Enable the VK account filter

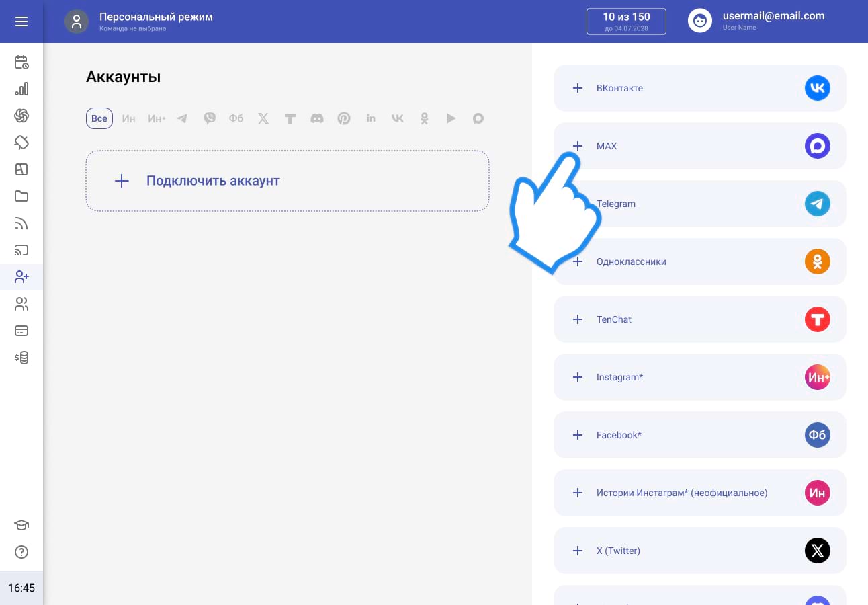(x=397, y=118)
